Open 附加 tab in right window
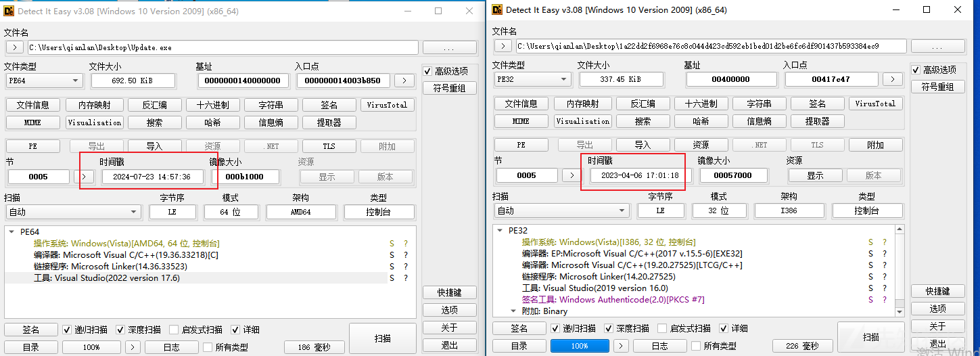This screenshot has height=356, width=980. point(876,145)
